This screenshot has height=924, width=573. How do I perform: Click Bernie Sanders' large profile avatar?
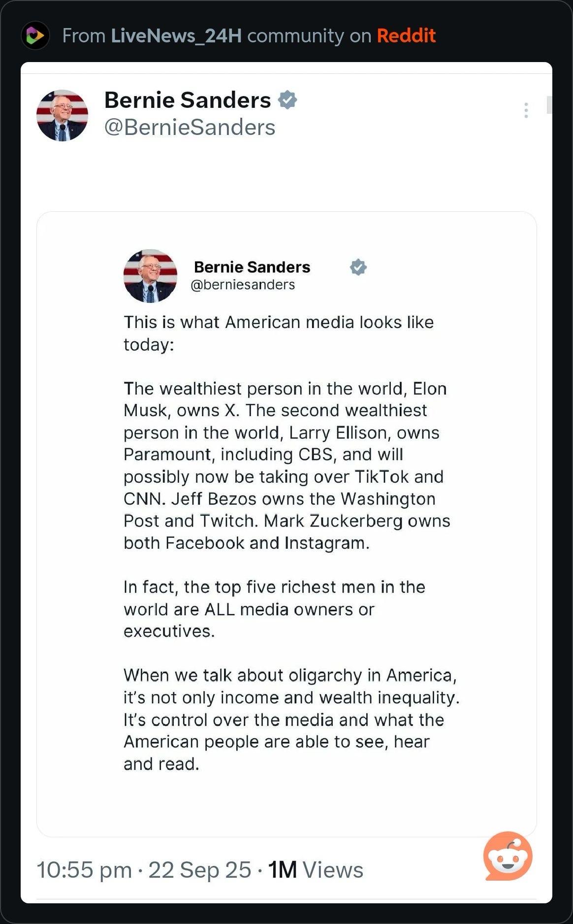pos(62,115)
